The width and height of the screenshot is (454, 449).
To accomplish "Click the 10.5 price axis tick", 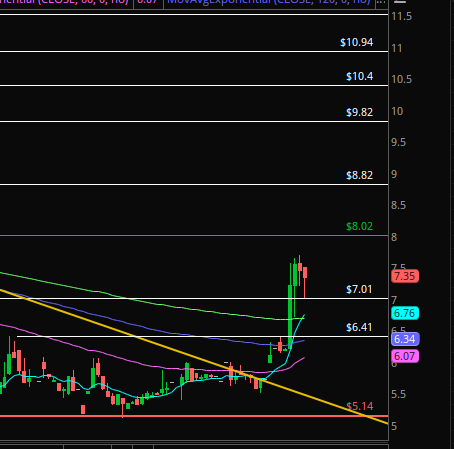I will click(402, 79).
